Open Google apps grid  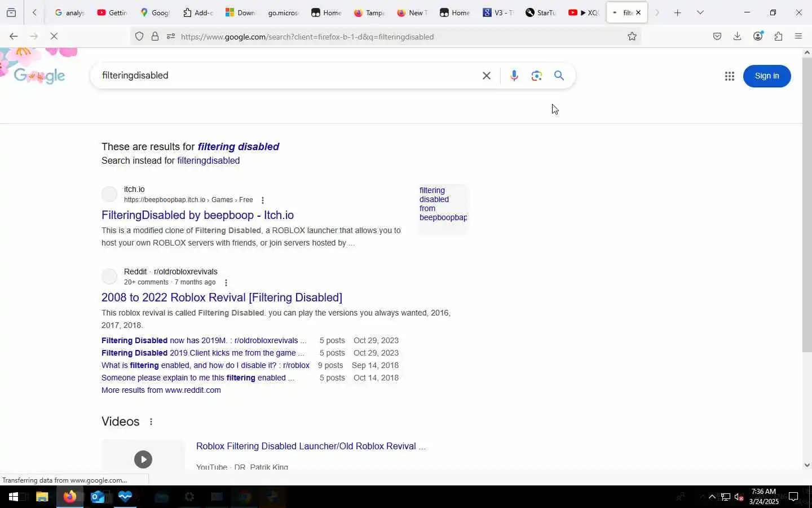[729, 76]
